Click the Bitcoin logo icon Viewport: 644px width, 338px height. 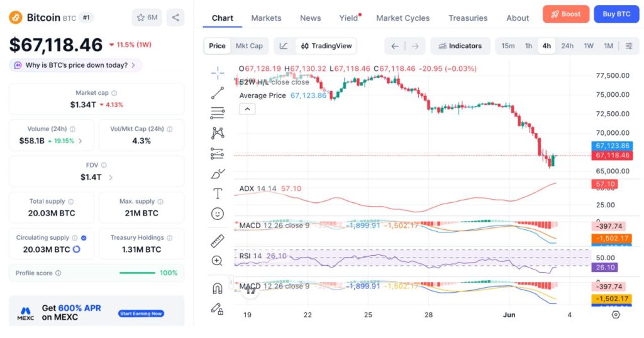(16, 18)
